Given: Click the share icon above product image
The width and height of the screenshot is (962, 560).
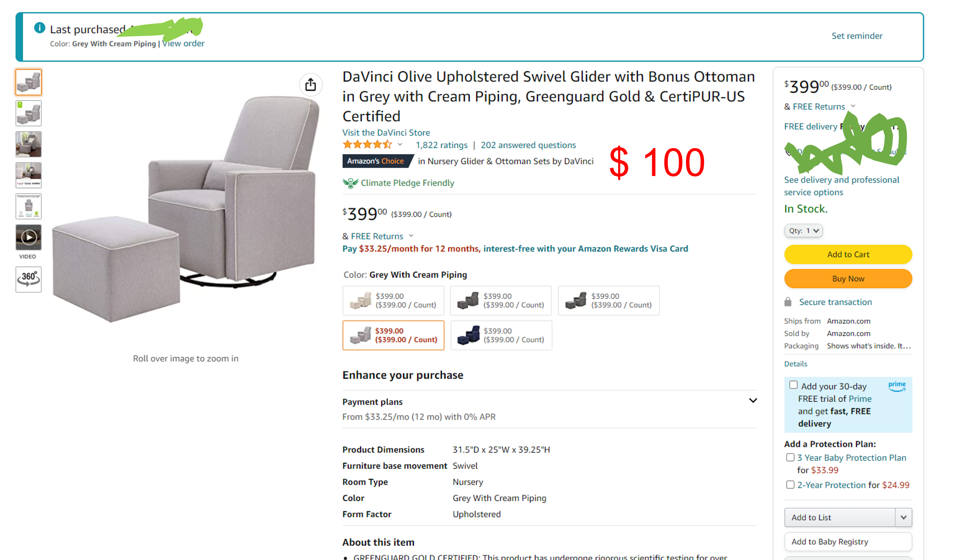Looking at the screenshot, I should [x=310, y=85].
